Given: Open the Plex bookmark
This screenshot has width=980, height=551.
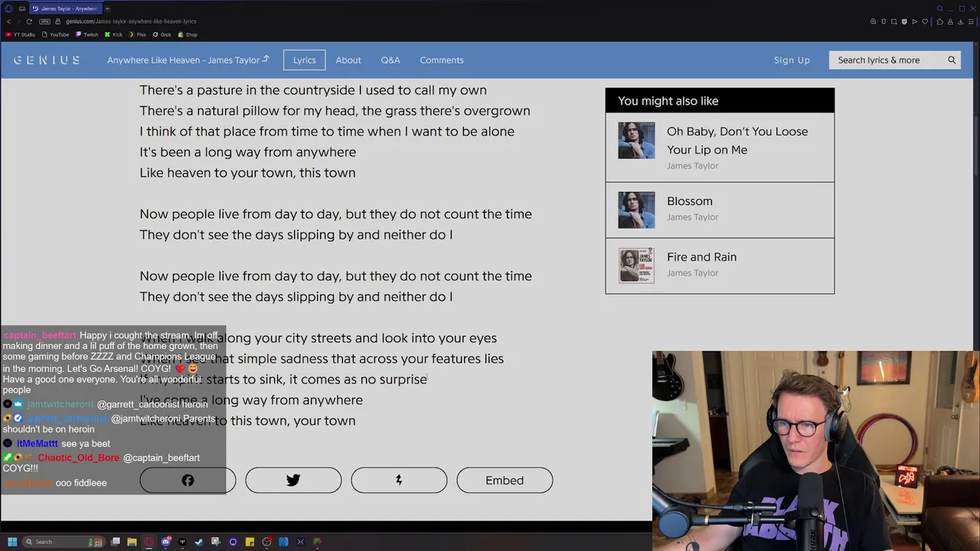Looking at the screenshot, I should pyautogui.click(x=138, y=34).
